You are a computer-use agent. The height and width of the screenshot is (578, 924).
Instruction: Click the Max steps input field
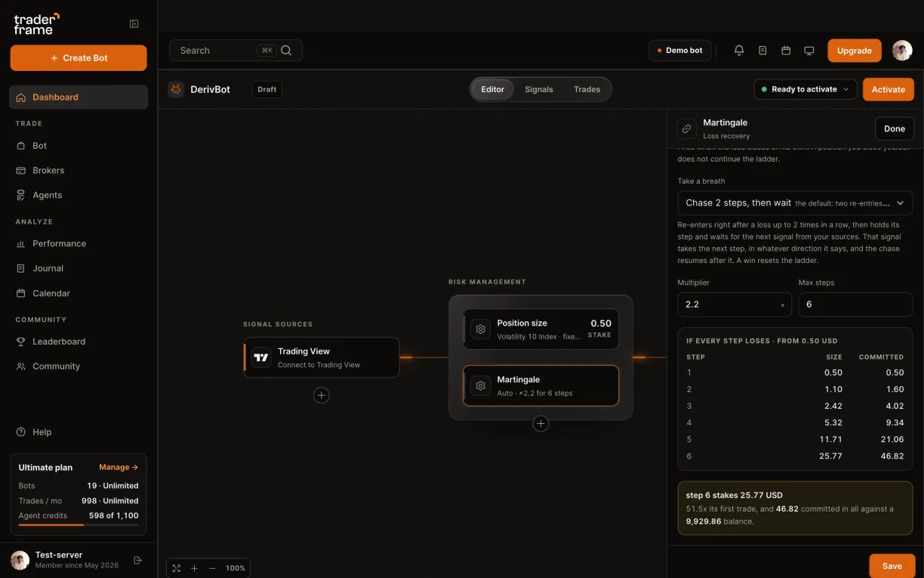tap(855, 304)
